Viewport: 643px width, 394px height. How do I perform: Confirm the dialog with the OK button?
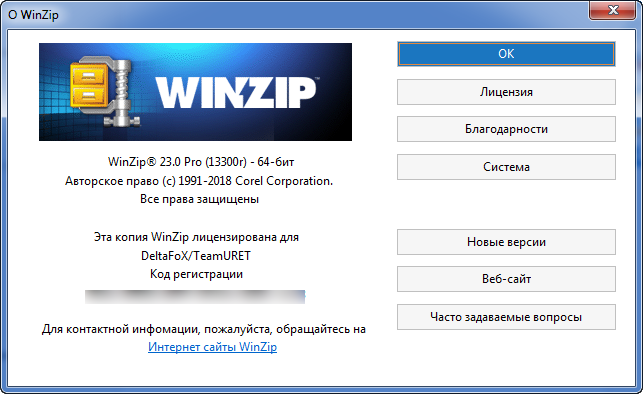pyautogui.click(x=506, y=54)
